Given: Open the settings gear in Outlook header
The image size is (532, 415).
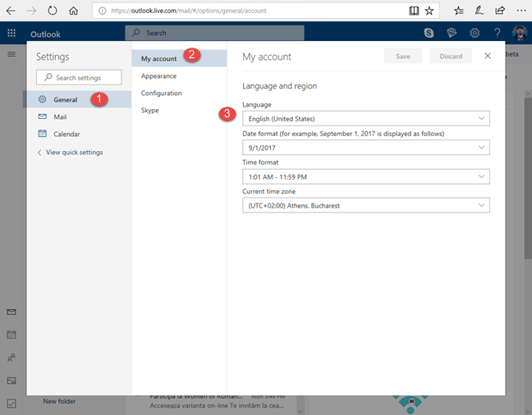Looking at the screenshot, I should [475, 33].
